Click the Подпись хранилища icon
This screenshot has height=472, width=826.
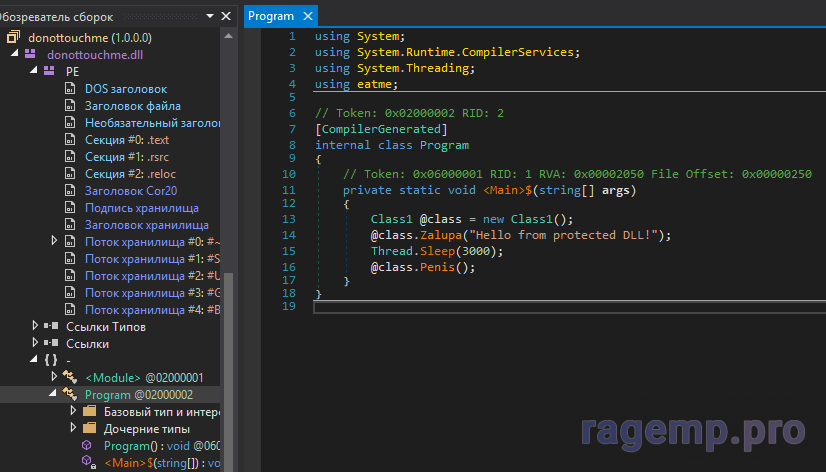pos(70,207)
